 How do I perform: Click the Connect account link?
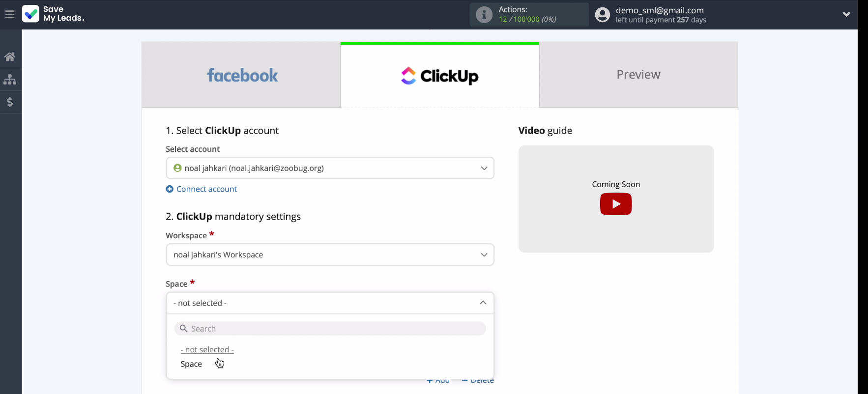pyautogui.click(x=206, y=189)
